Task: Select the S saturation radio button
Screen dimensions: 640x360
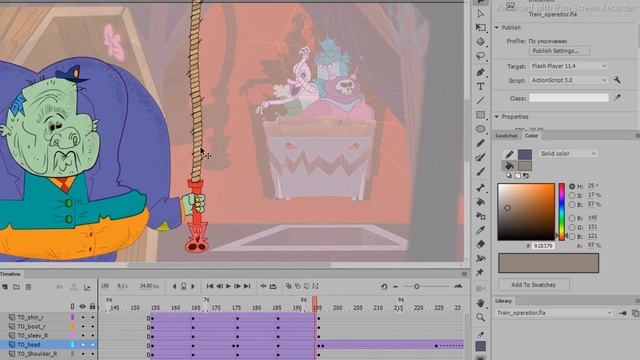Action: coord(572,196)
